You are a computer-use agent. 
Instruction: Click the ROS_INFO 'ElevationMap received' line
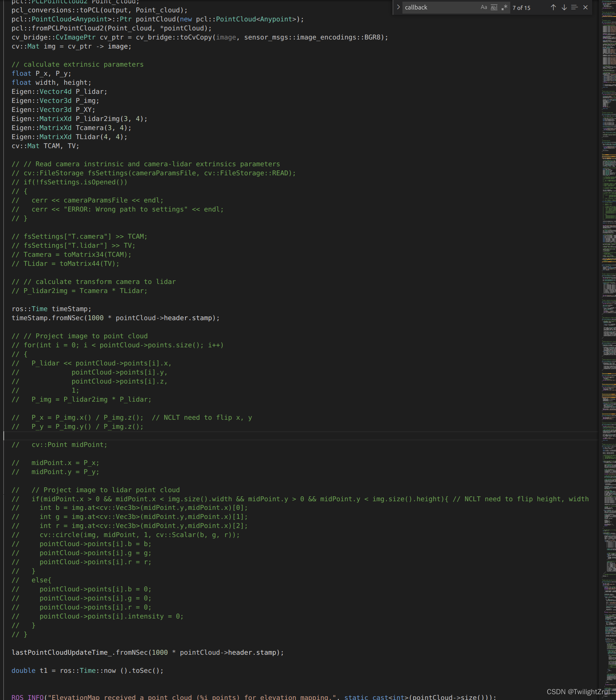(254, 697)
